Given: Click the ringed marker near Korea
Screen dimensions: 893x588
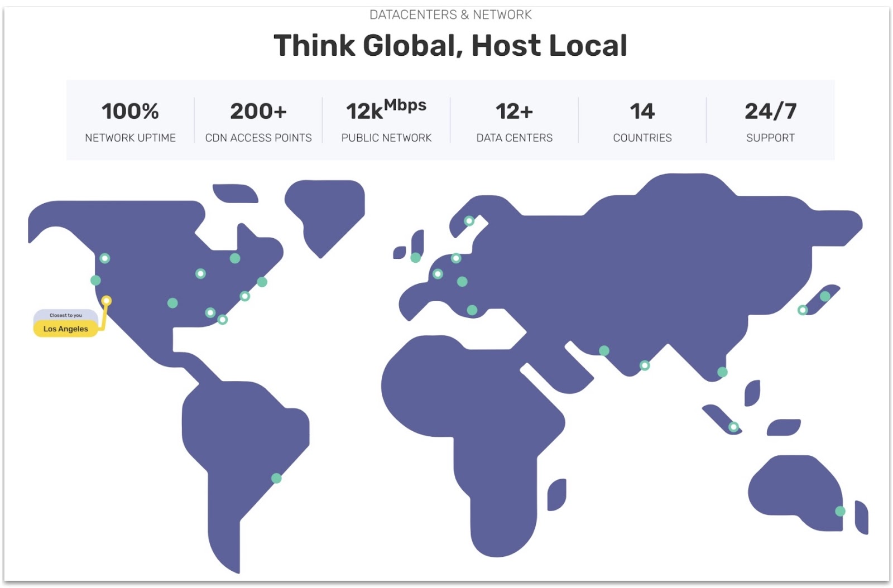Looking at the screenshot, I should point(803,310).
